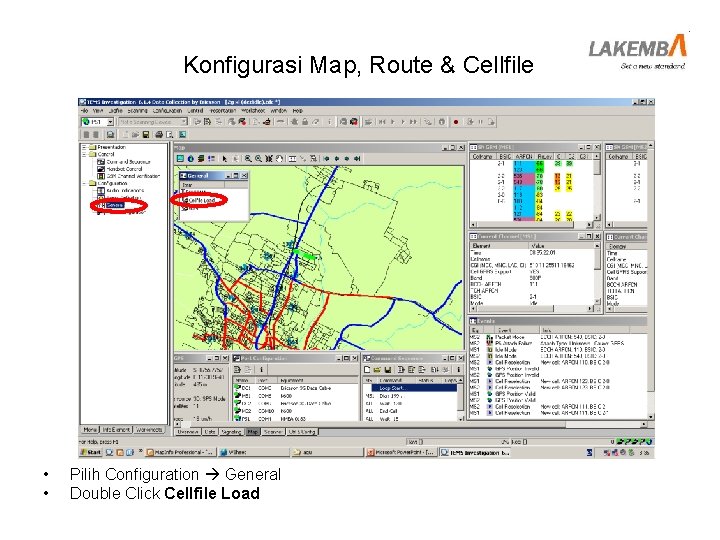Select Command Sequence in the Control tree
720x540 pixels.
[x=124, y=162]
